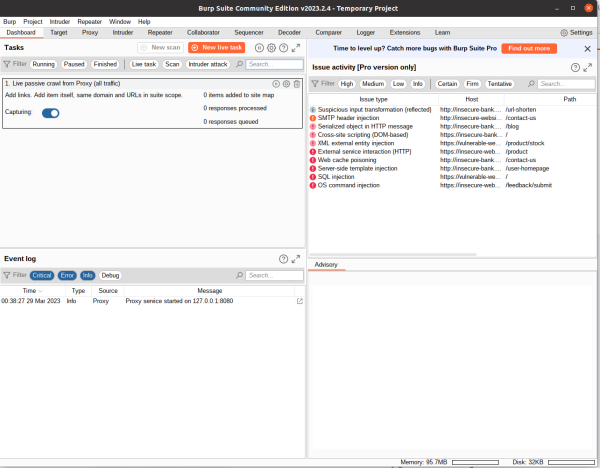
Task: Switch to the Repeater tab
Action: click(x=160, y=33)
